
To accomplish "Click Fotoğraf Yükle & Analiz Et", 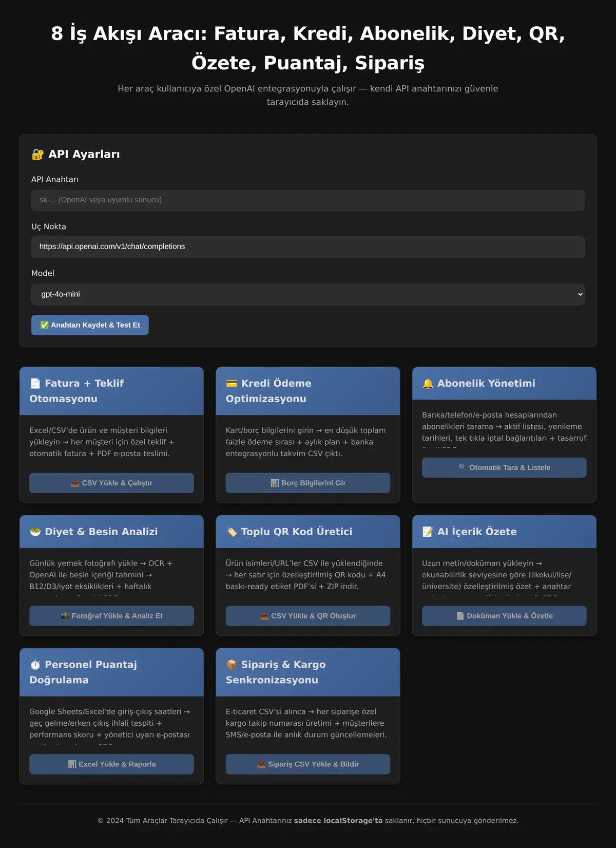I will click(111, 616).
